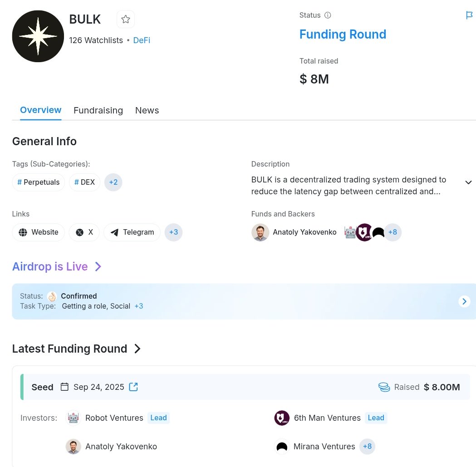476x467 pixels.
Task: Click the 126 Watchlists text
Action: (x=96, y=40)
